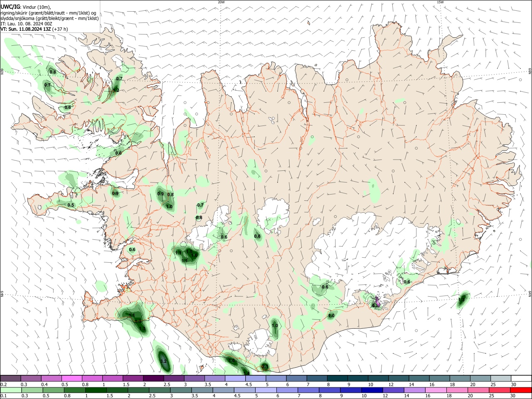Click the "0.2" label in the upper legend

click(x=3, y=384)
